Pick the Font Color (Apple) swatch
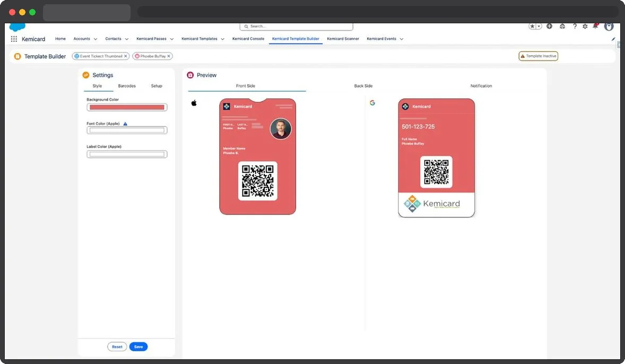Viewport: 625px width, 364px height. pyautogui.click(x=127, y=130)
